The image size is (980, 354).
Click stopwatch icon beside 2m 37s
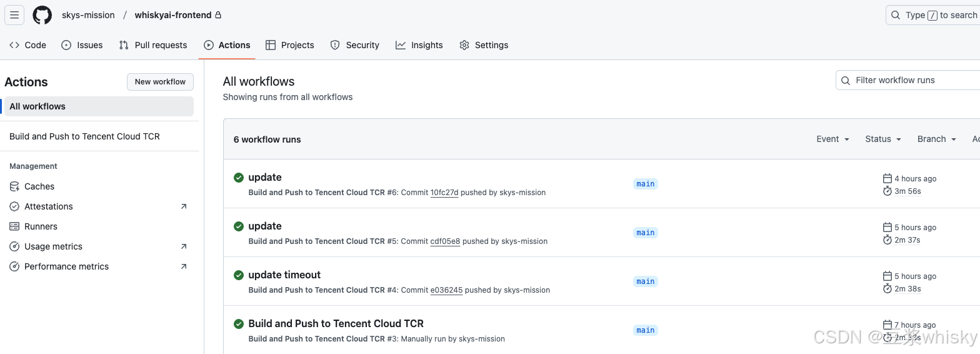(887, 240)
